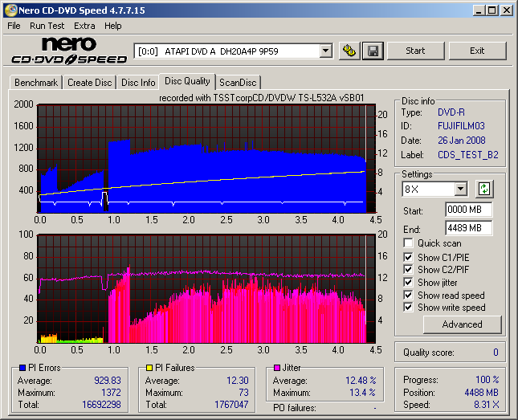Click the Start position 0000 MB field

point(468,210)
